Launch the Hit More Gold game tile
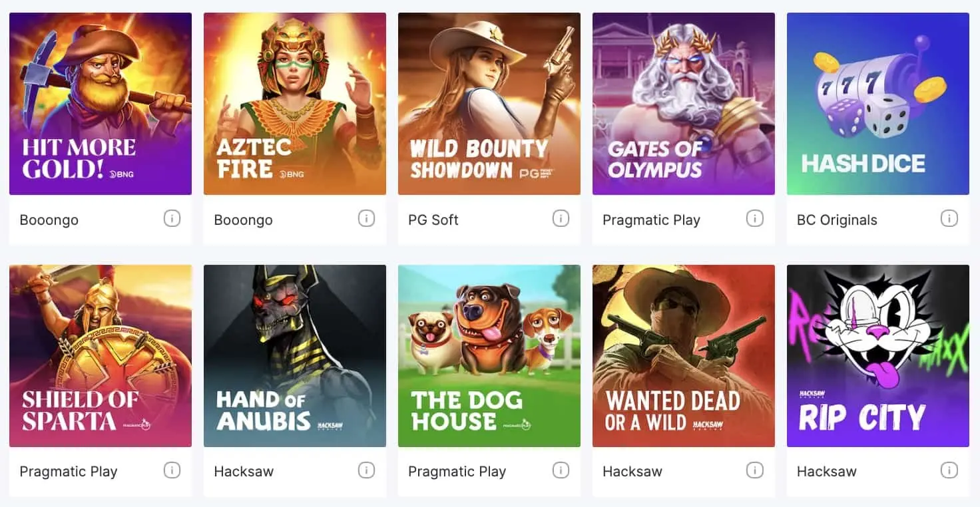Viewport: 980px width, 507px height. point(101,104)
